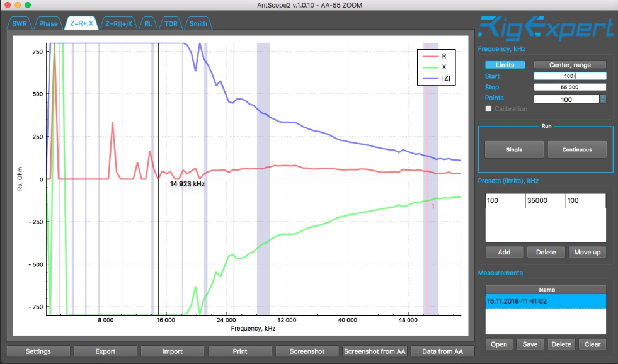This screenshot has height=364, width=618.
Task: Switch to Center, range mode
Action: tap(570, 65)
